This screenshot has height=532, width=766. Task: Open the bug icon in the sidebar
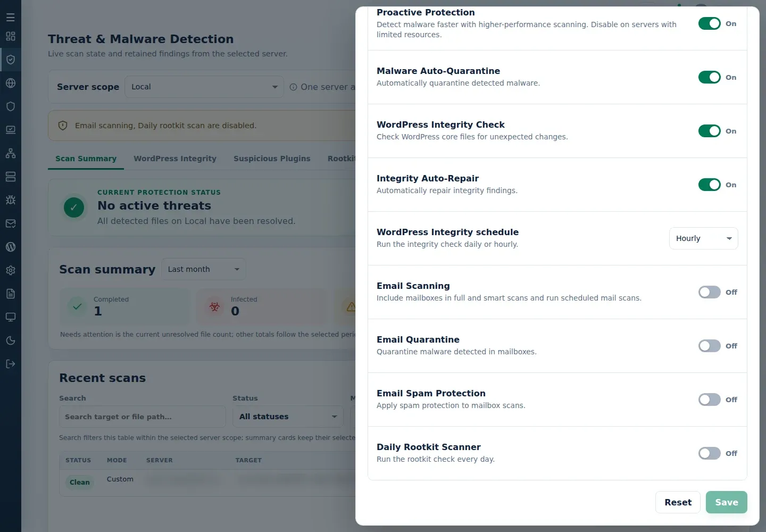[11, 200]
